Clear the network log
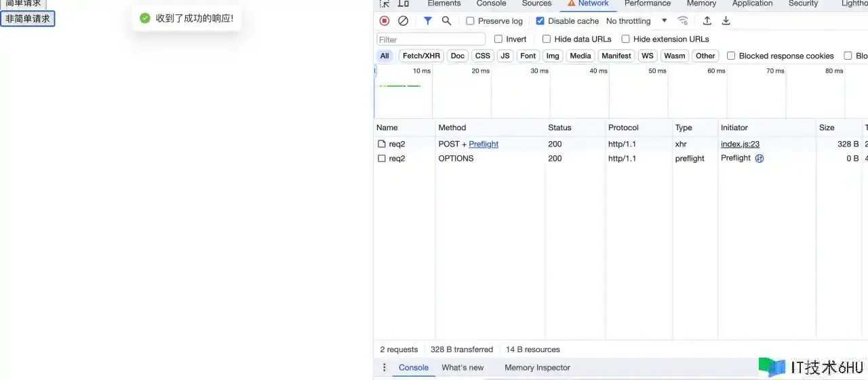The height and width of the screenshot is (380, 868). point(403,21)
